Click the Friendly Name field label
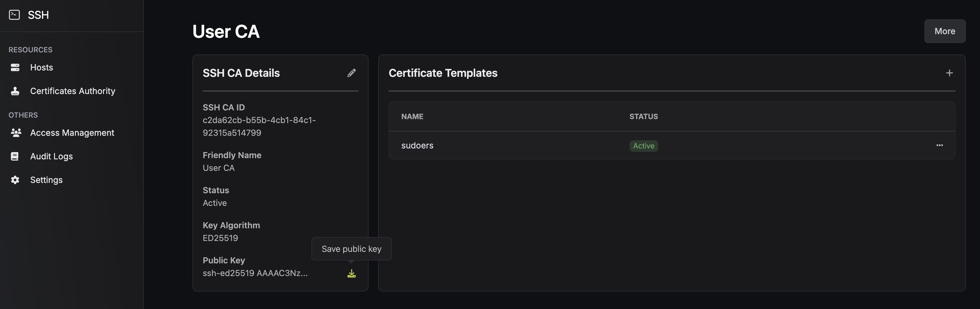The image size is (980, 309). [x=232, y=155]
